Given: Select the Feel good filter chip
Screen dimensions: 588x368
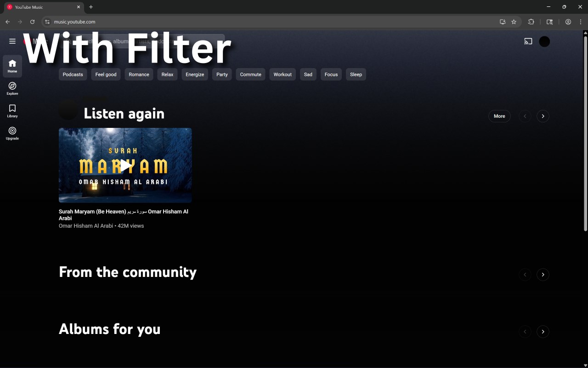Looking at the screenshot, I should click(x=106, y=75).
